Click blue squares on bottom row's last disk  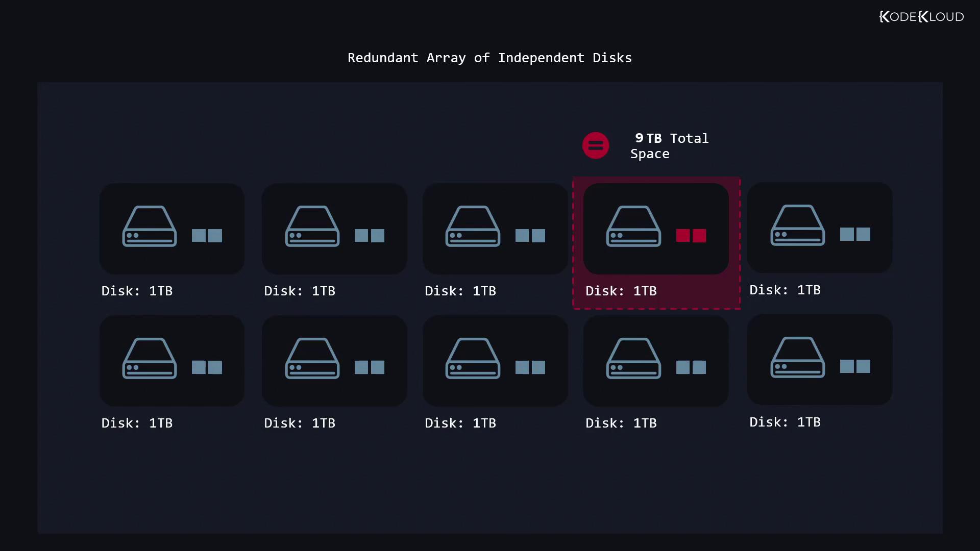click(855, 366)
